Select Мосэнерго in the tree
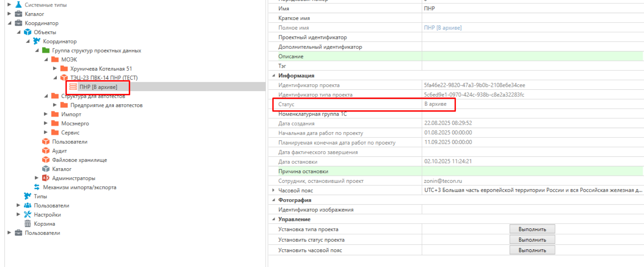644x267 pixels. point(75,123)
